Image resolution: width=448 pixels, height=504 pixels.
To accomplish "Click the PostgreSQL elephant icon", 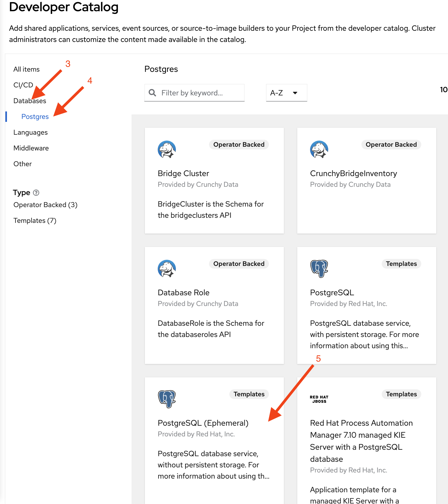I will click(x=319, y=269).
